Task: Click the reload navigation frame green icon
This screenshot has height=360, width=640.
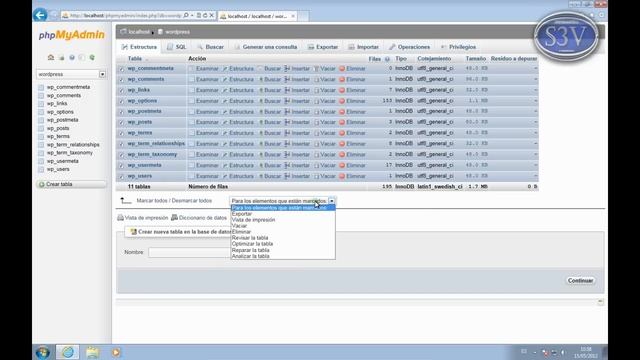Action: pos(92,58)
